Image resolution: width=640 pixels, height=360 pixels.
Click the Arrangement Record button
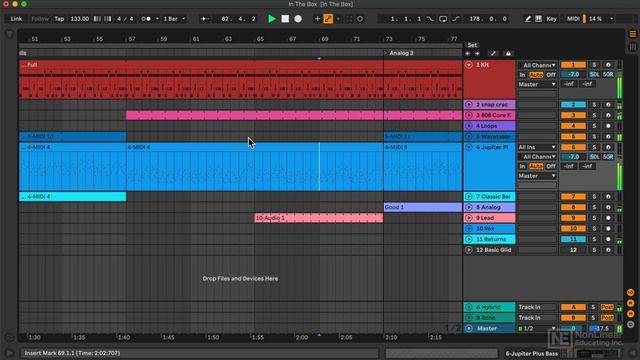tap(298, 19)
